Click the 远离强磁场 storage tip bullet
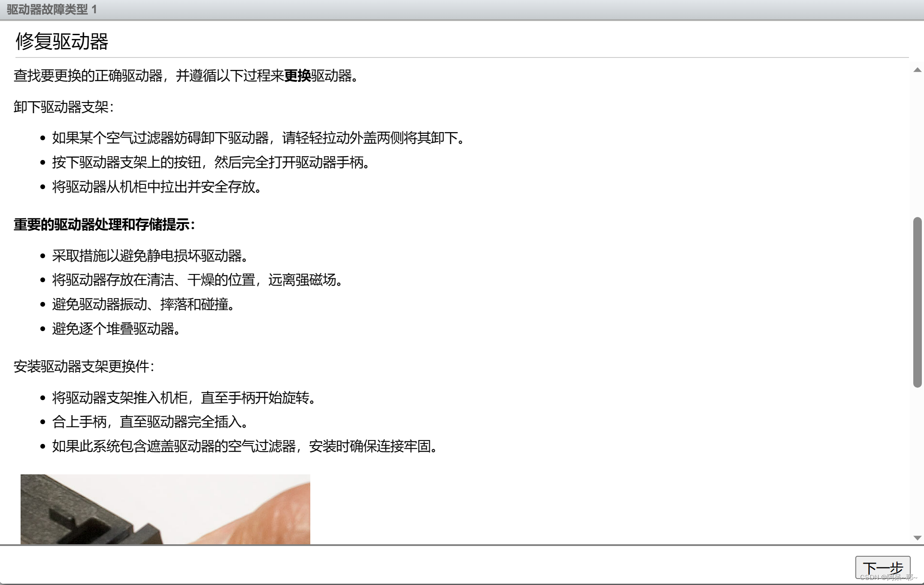 197,280
